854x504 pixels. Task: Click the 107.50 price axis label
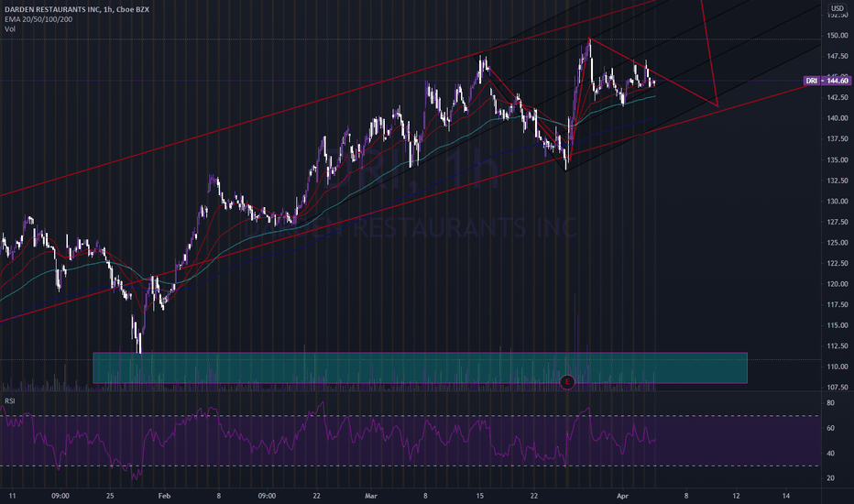coord(838,388)
